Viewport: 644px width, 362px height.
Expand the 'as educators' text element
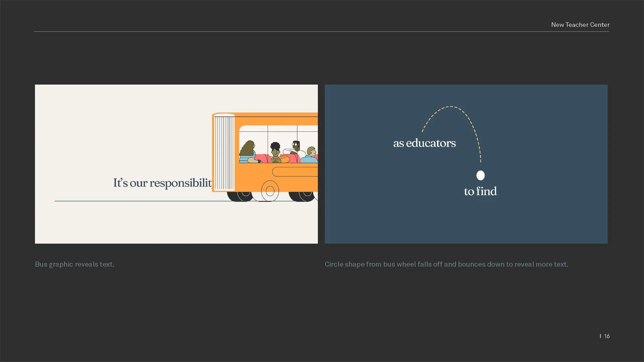tap(424, 143)
